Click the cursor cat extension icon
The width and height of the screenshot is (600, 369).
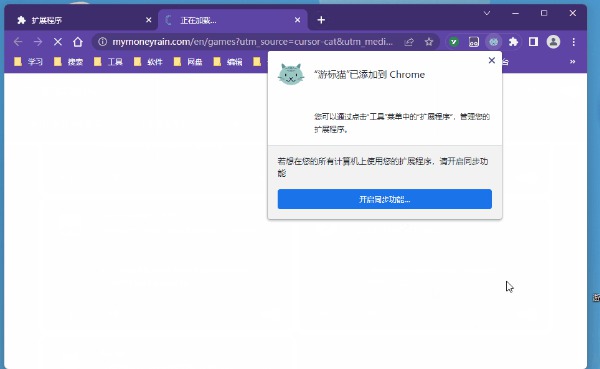(494, 42)
